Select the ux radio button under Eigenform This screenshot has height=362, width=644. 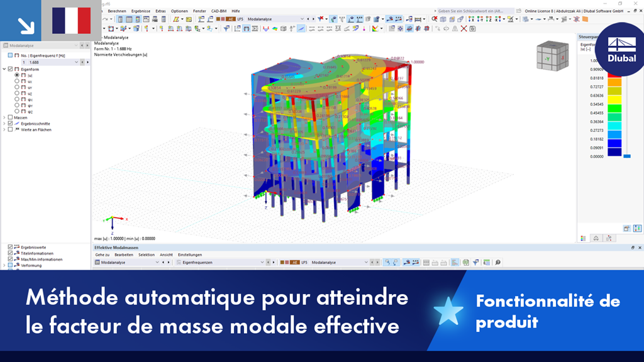tap(17, 82)
